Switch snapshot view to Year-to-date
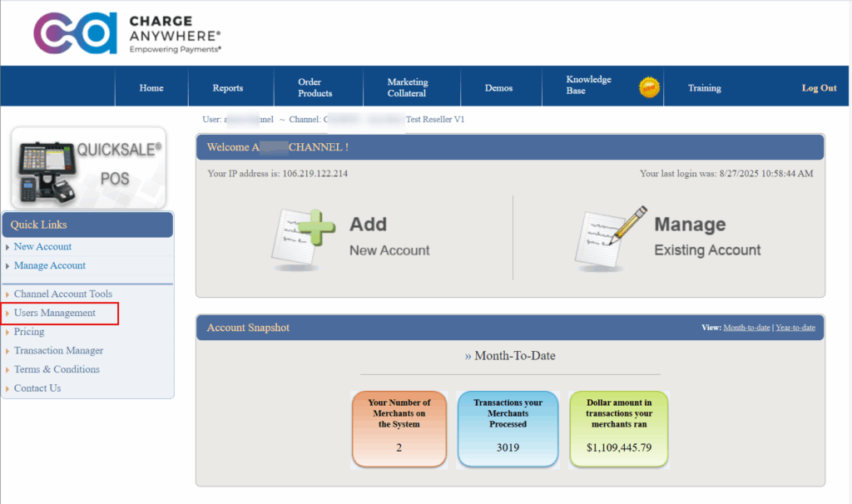Screen dimensions: 852x504 (795, 328)
